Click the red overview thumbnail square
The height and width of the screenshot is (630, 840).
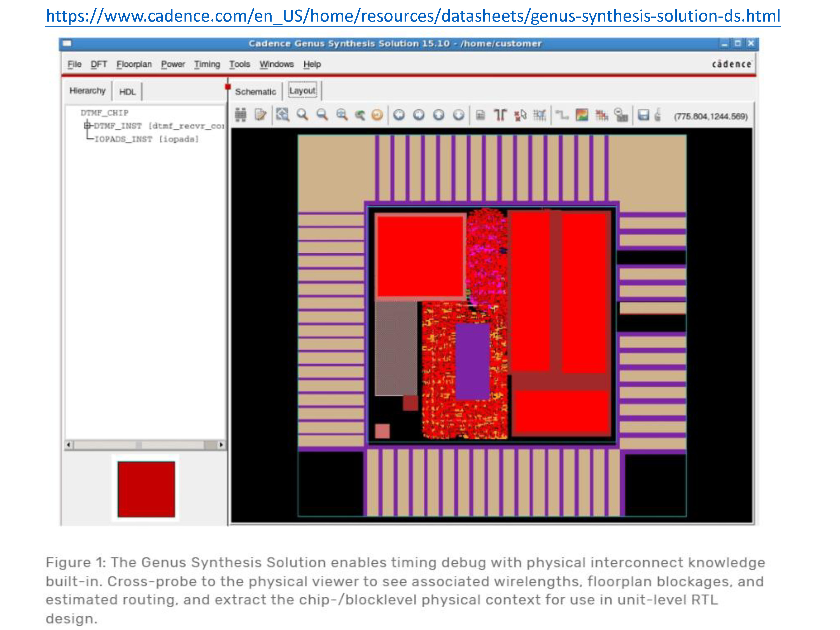[x=146, y=489]
